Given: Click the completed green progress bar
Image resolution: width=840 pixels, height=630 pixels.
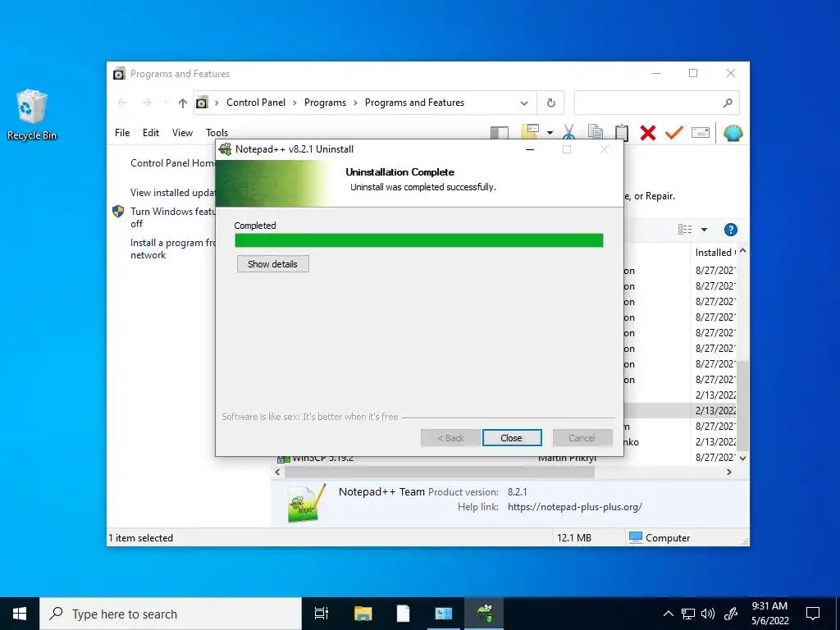Looking at the screenshot, I should pos(419,240).
